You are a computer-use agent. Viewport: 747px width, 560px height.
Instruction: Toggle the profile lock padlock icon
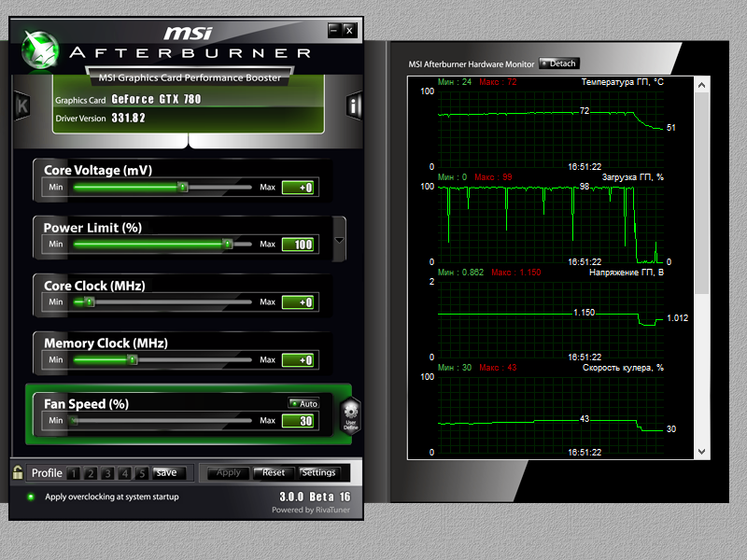18,472
